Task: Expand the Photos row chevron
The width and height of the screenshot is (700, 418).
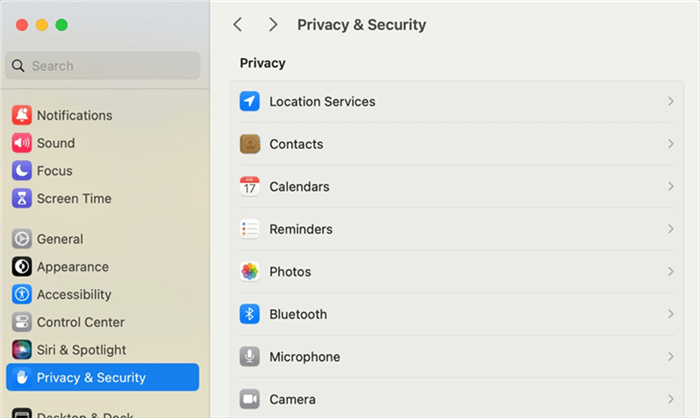Action: pos(671,272)
